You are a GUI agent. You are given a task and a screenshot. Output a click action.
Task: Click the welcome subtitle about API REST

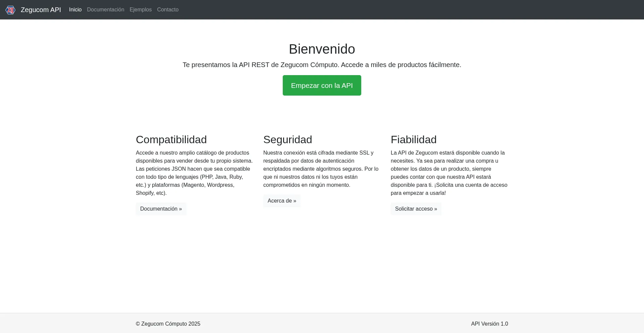pyautogui.click(x=322, y=65)
